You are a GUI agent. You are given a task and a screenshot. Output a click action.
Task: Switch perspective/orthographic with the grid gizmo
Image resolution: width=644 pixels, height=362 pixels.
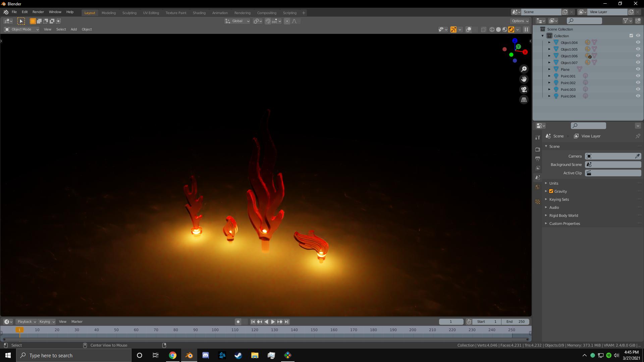(524, 100)
